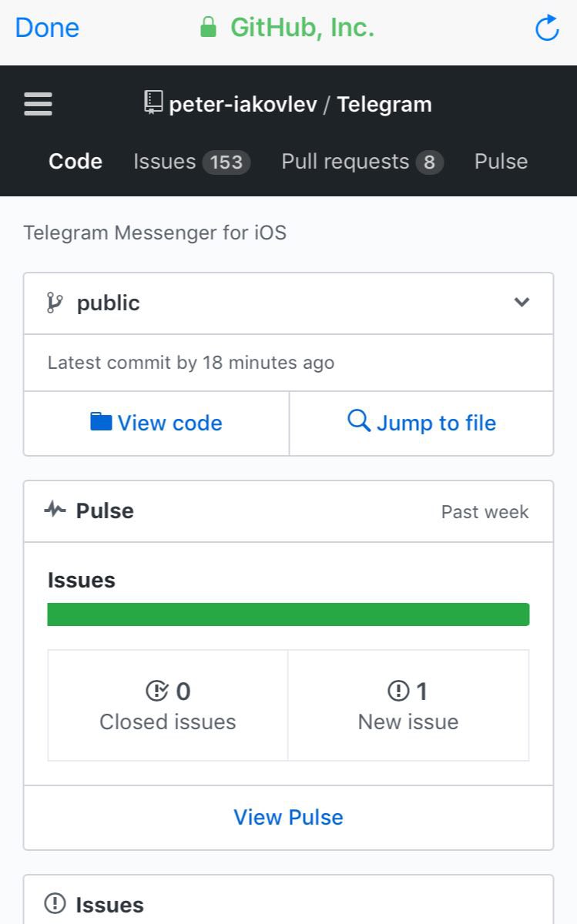
Task: Open the peter-iakovlev profile link
Action: click(x=243, y=105)
